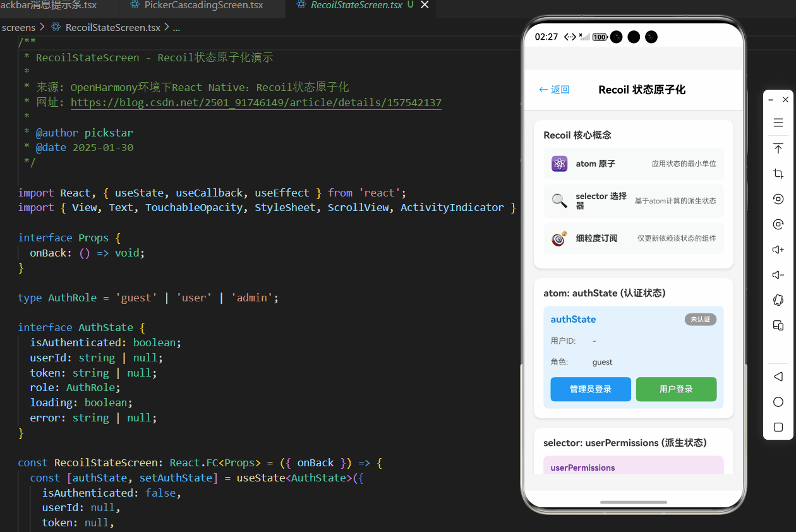796x532 pixels.
Task: Tap the emulator home circle button
Action: pos(778,402)
